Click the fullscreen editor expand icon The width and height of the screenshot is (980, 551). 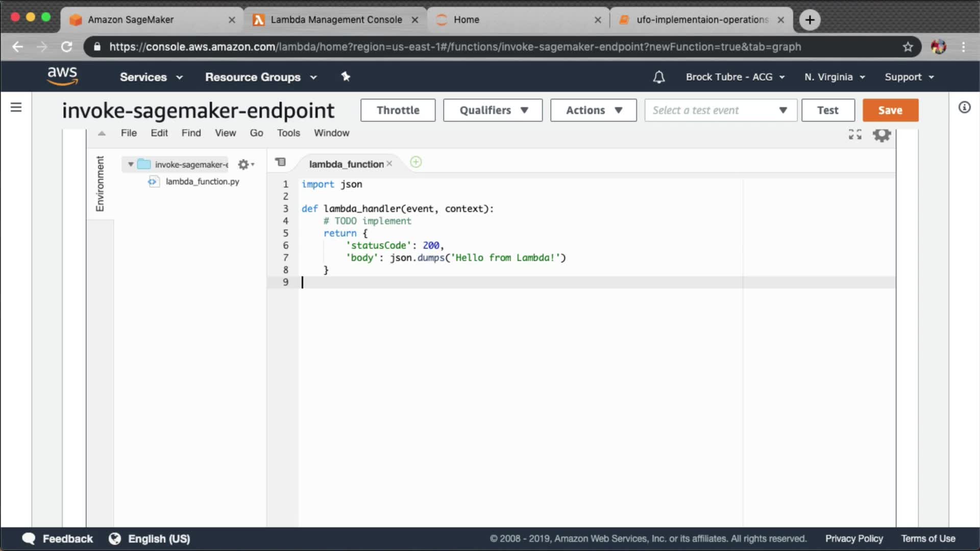pyautogui.click(x=855, y=134)
